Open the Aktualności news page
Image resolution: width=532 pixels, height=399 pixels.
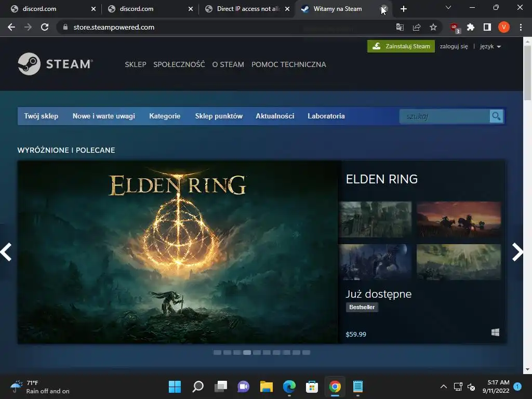275,116
